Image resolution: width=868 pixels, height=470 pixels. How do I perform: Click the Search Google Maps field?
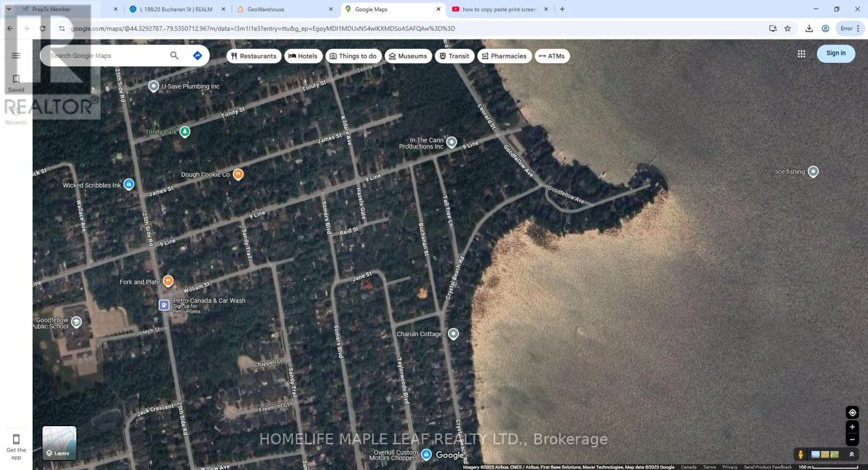106,55
